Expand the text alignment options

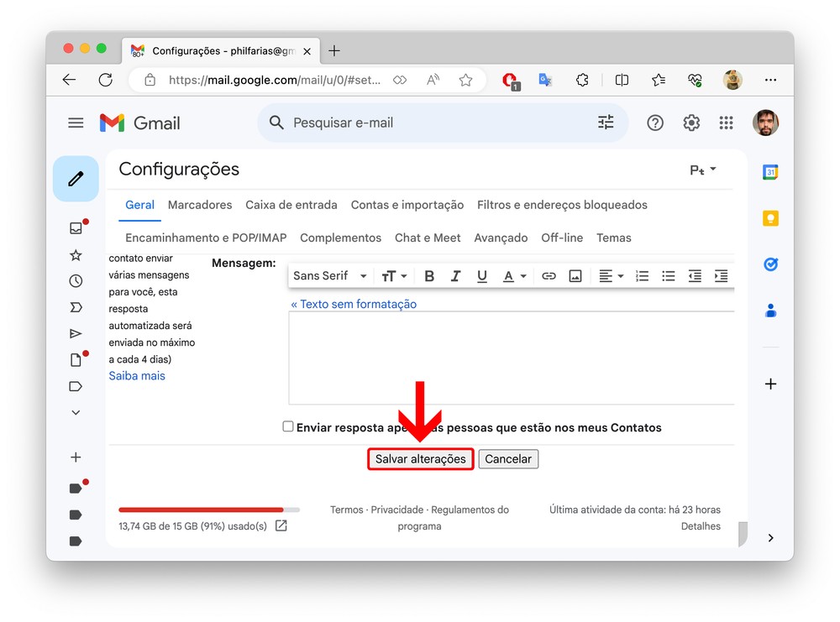click(x=611, y=276)
